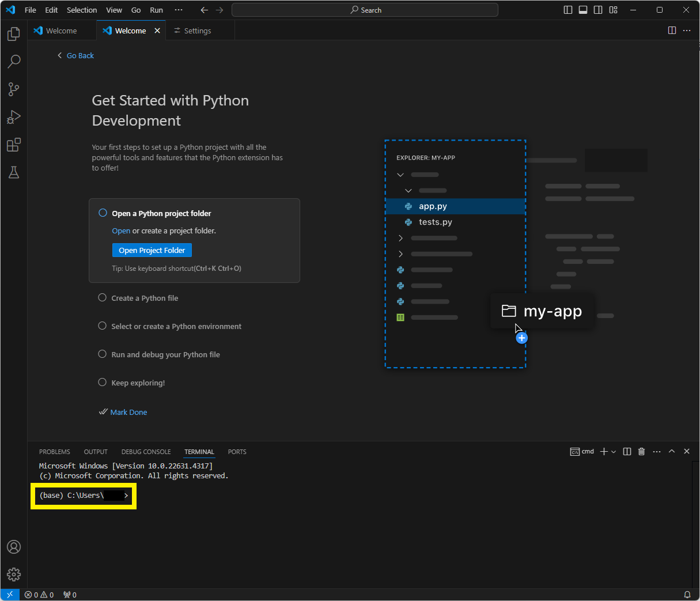Open the Manage gear icon
Image resolution: width=700 pixels, height=601 pixels.
(14, 574)
